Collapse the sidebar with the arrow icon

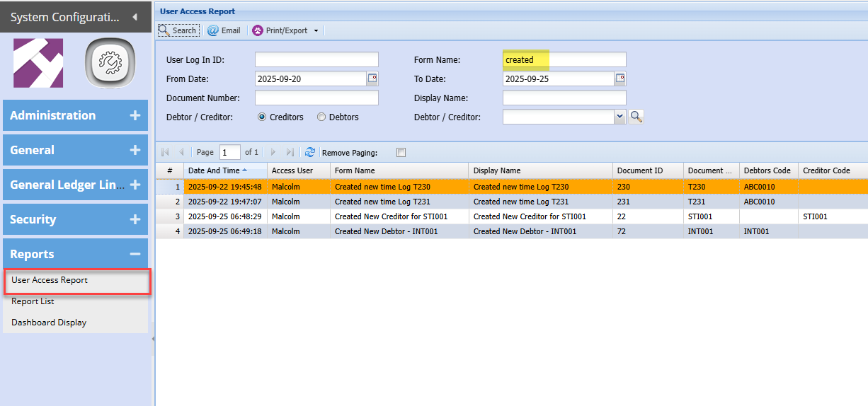[135, 16]
